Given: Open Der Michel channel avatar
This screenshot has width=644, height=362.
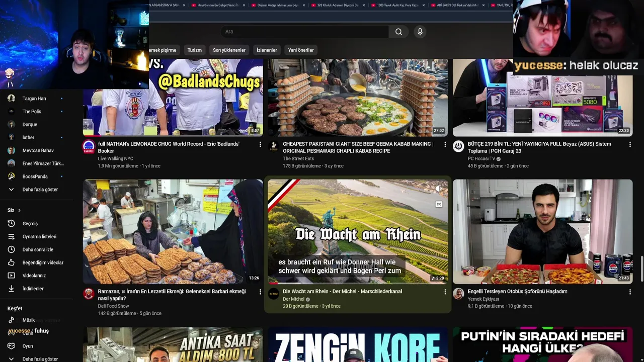Looking at the screenshot, I should click(274, 294).
